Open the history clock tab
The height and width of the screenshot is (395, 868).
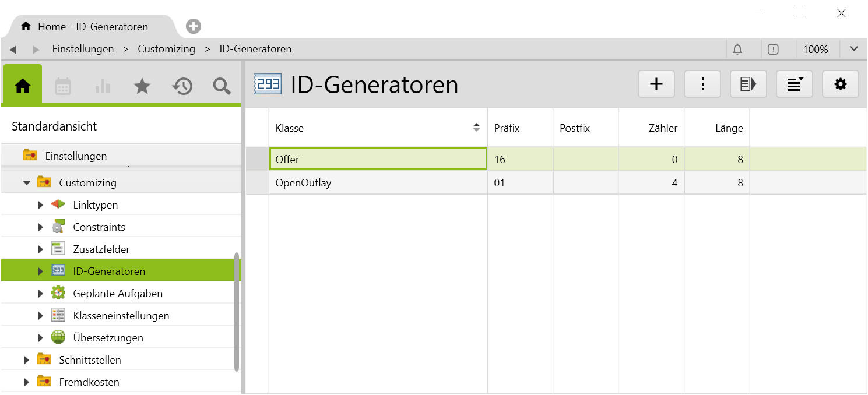pos(182,87)
